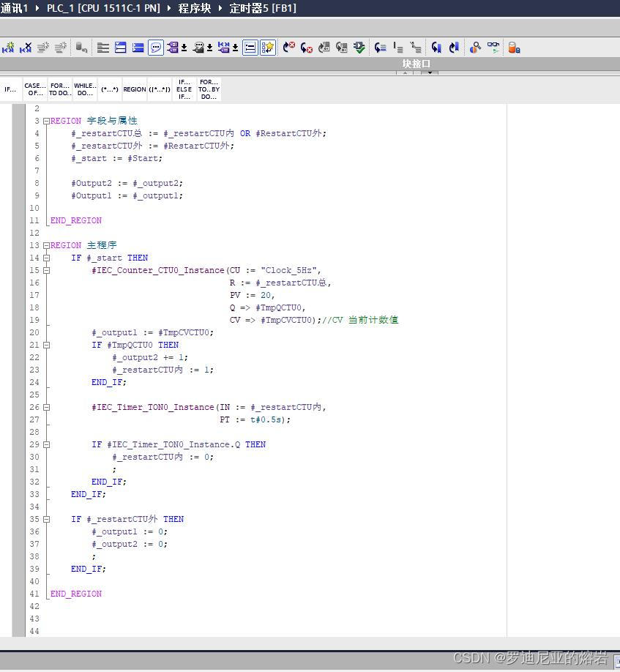Click the auto format indentation icon
The width and height of the screenshot is (620, 672).
(416, 48)
